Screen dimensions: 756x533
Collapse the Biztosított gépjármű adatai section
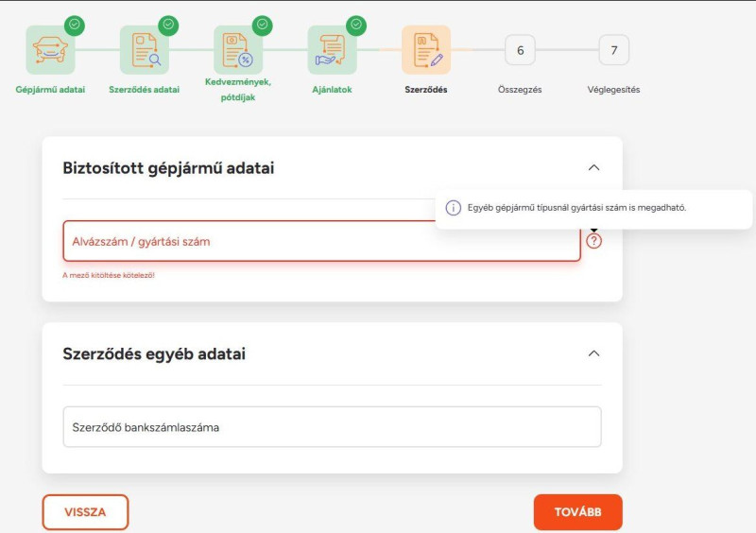tap(594, 168)
